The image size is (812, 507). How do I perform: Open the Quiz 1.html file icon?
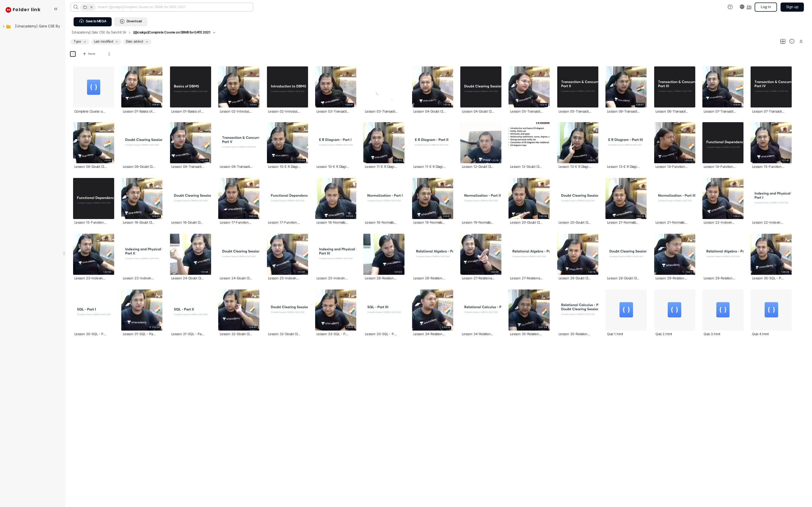(x=626, y=310)
